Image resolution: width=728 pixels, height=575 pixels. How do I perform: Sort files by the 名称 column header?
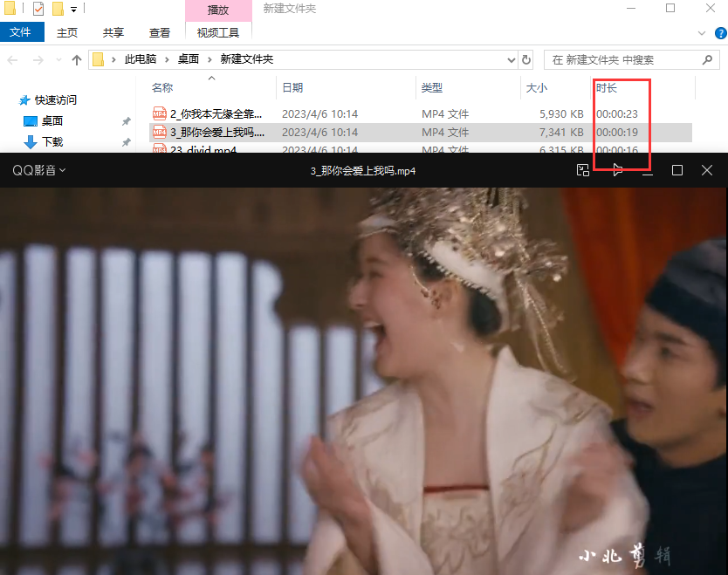162,88
